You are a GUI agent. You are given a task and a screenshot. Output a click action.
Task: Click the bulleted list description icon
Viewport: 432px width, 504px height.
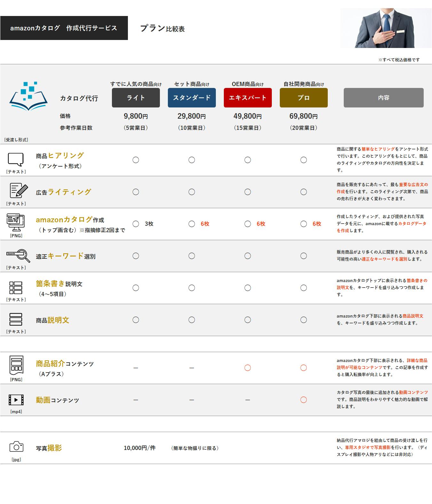click(x=16, y=287)
